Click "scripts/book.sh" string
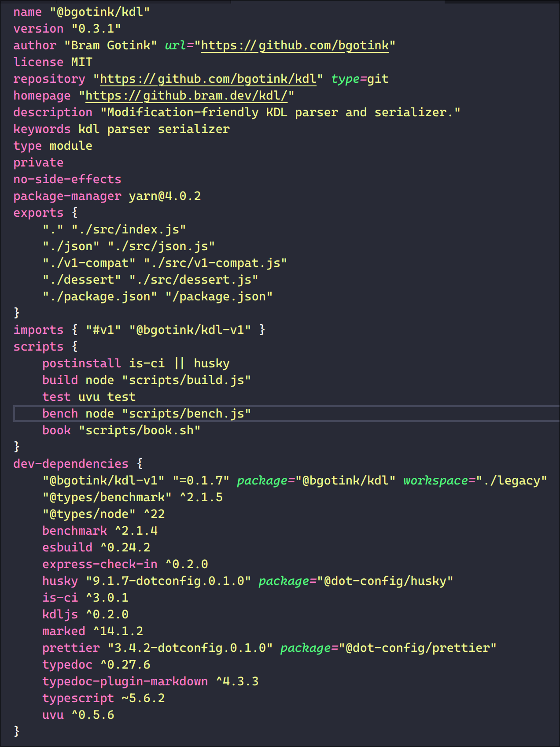This screenshot has height=747, width=560. (x=140, y=430)
